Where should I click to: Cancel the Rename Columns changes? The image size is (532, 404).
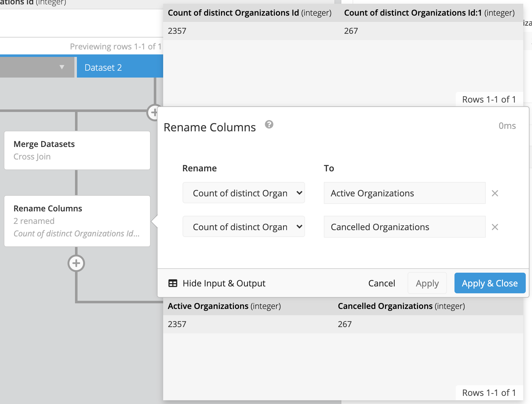pyautogui.click(x=382, y=283)
